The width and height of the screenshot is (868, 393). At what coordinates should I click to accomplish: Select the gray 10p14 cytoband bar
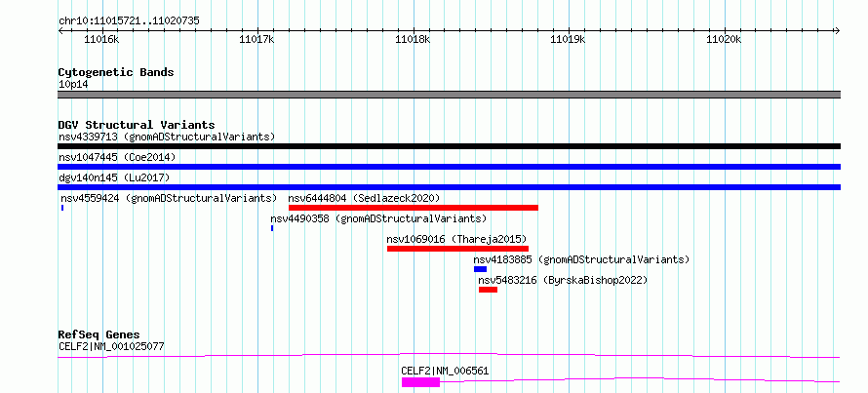point(449,95)
